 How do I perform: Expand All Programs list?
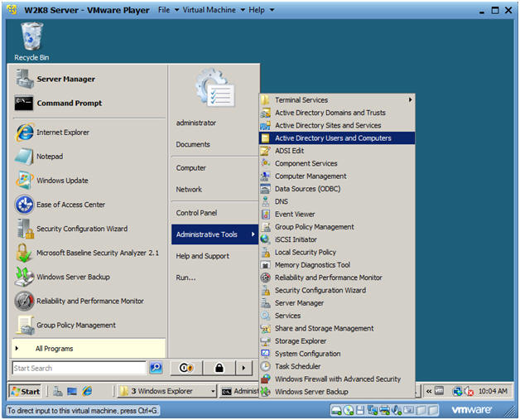point(89,348)
